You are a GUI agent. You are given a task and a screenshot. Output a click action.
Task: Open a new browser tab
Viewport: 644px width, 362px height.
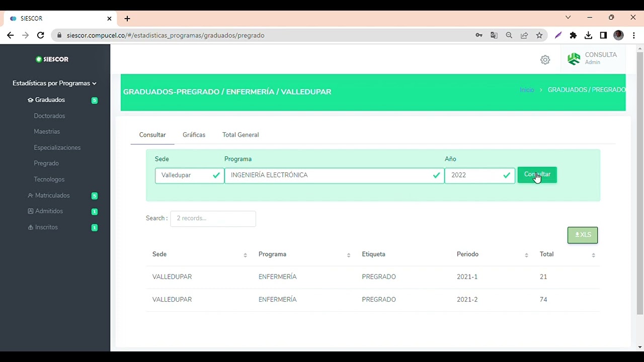127,19
